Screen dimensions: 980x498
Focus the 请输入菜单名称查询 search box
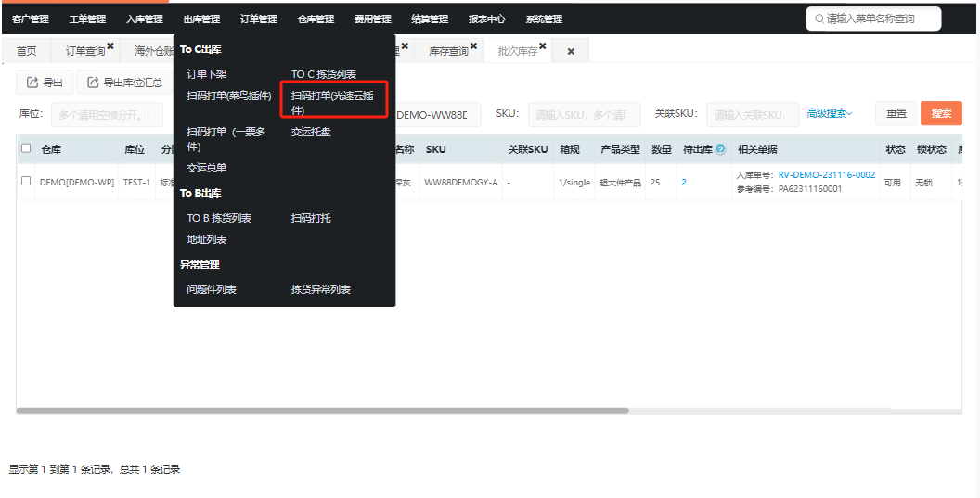(874, 19)
